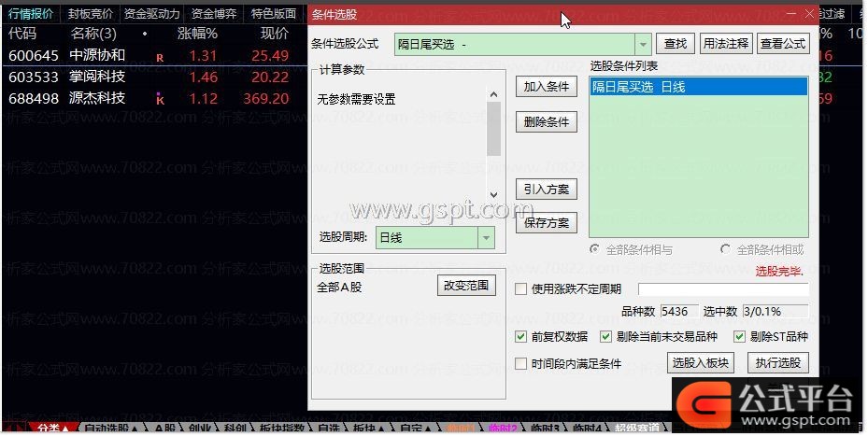Expand the 选股周期 period dropdown
The image size is (868, 436).
[485, 238]
